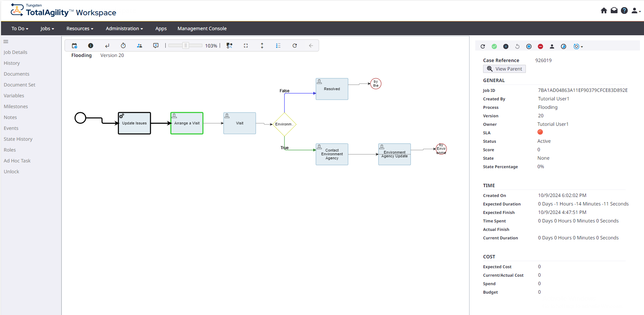Open the calendar schedule icon in diagram toolbar
644x315 pixels.
click(x=74, y=46)
